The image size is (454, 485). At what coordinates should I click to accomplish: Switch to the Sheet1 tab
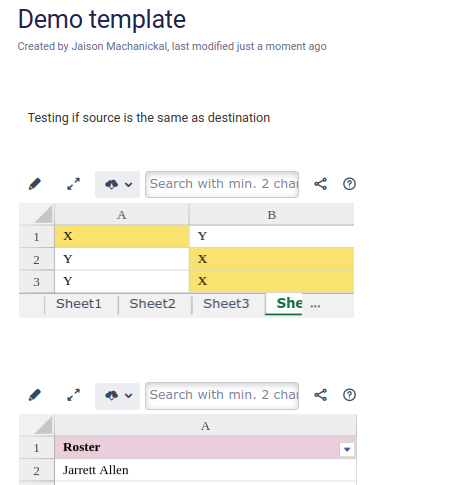(x=79, y=304)
